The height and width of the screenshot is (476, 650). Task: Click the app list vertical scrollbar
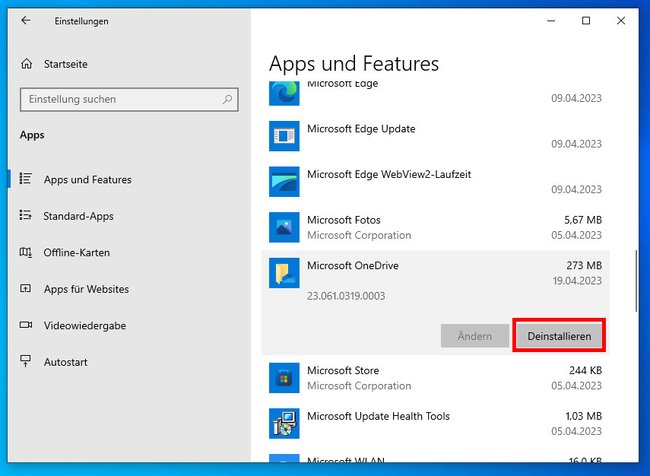636,281
